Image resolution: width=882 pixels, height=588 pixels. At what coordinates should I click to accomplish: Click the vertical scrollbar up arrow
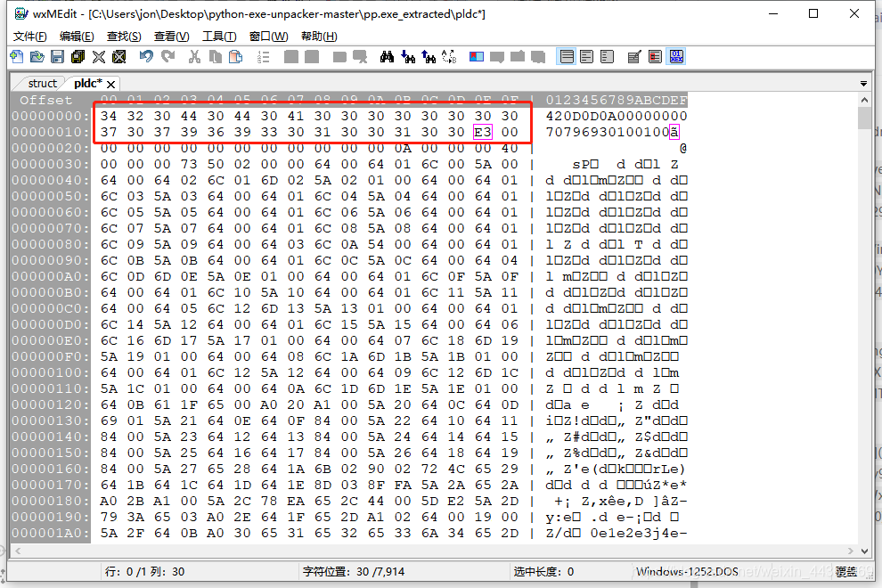pyautogui.click(x=864, y=100)
